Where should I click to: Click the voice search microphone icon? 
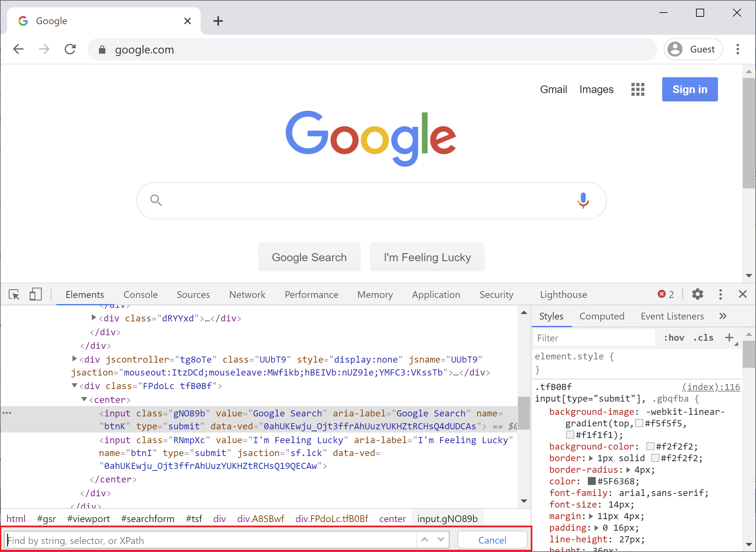(583, 201)
